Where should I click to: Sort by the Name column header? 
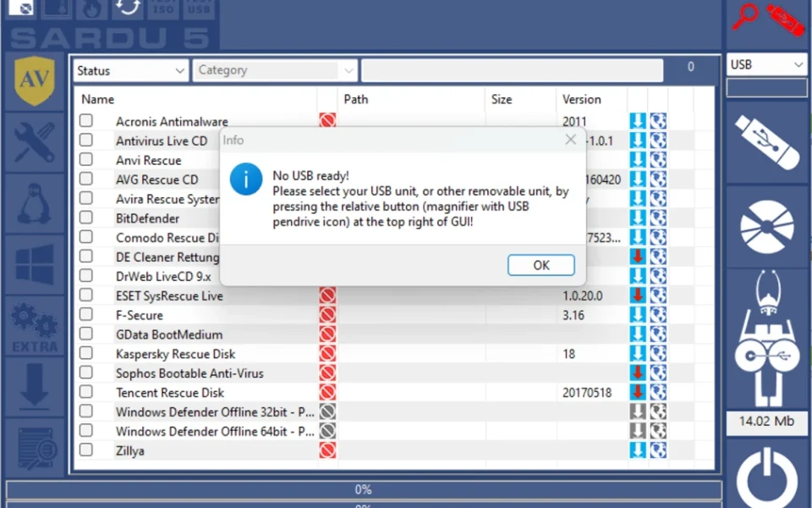[x=98, y=99]
